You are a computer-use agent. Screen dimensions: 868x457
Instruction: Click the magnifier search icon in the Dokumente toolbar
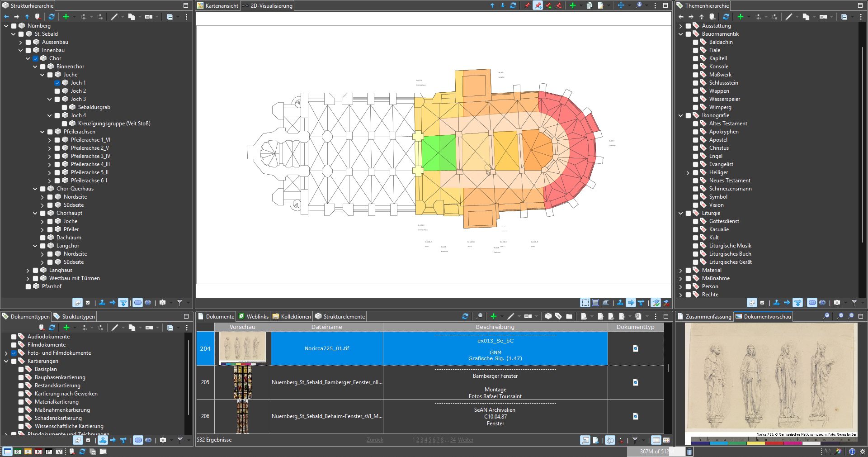(x=480, y=316)
